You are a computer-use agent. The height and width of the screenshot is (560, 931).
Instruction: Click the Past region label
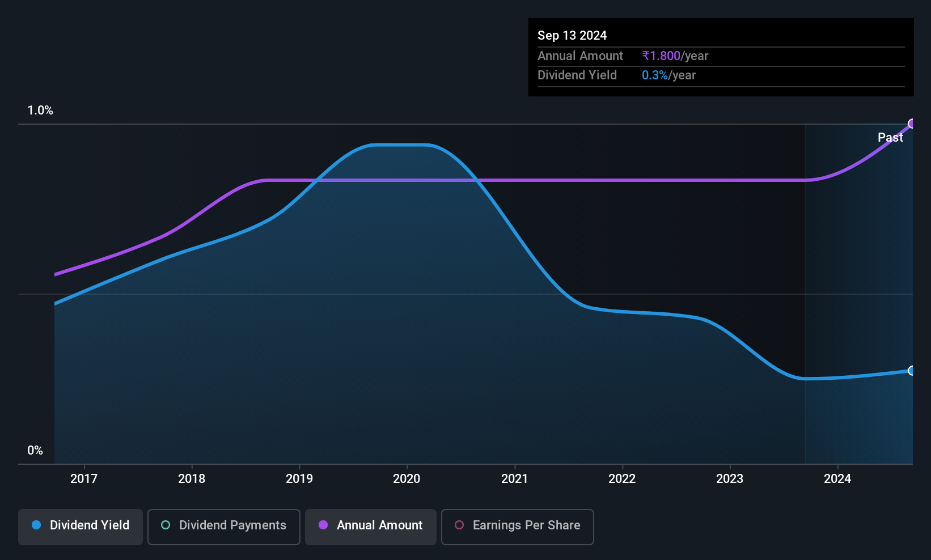890,137
